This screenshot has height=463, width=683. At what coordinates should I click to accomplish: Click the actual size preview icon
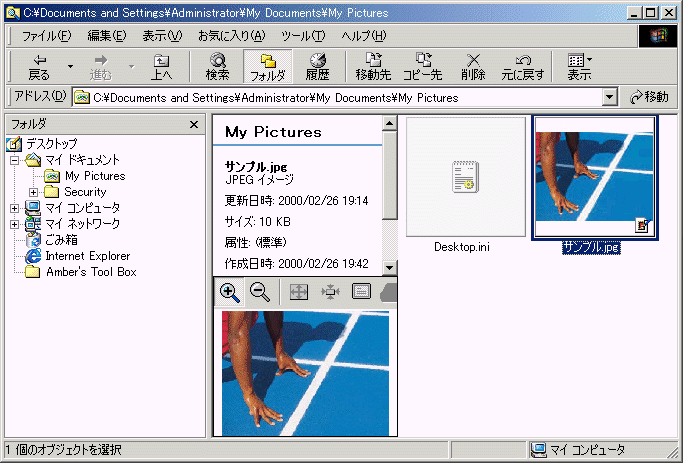click(361, 291)
